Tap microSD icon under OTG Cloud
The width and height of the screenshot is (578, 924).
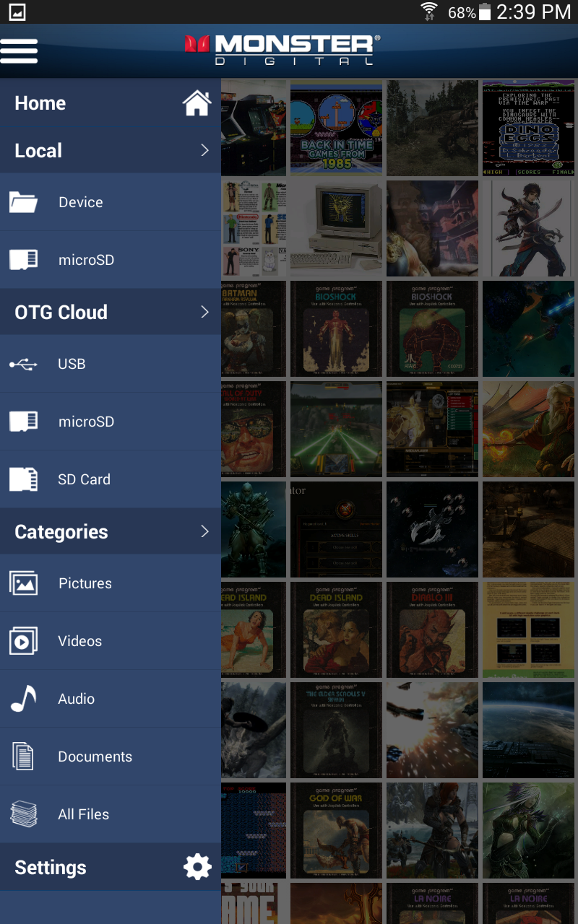[23, 422]
